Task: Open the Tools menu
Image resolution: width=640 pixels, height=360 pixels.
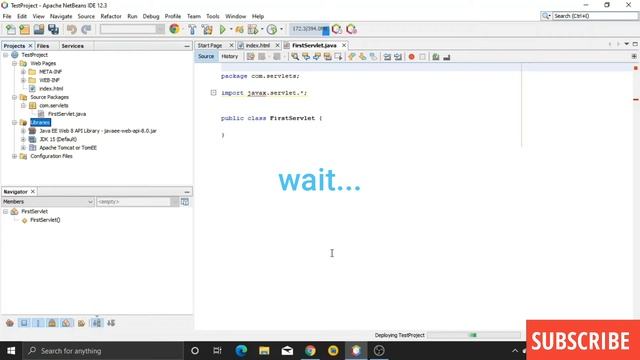Action: click(x=213, y=16)
